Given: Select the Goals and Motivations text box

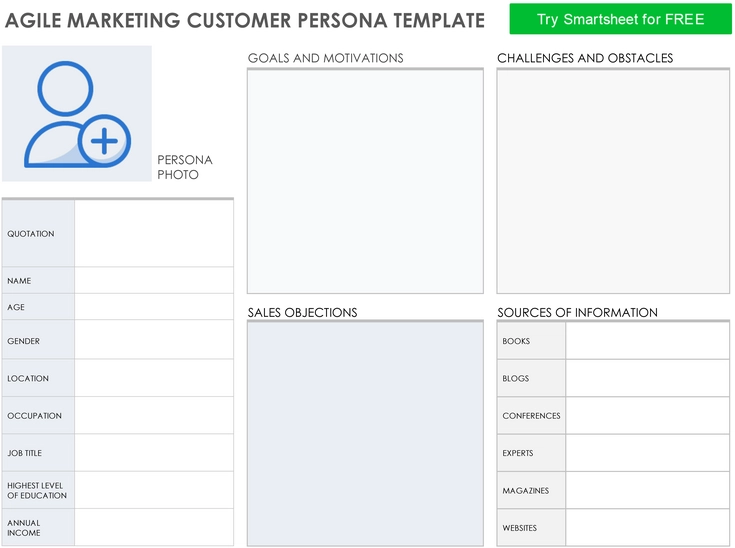Looking at the screenshot, I should (365, 181).
